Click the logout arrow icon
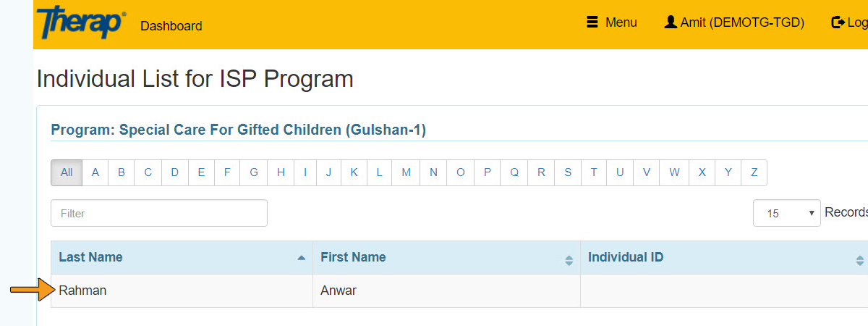This screenshot has height=326, width=868. [838, 22]
